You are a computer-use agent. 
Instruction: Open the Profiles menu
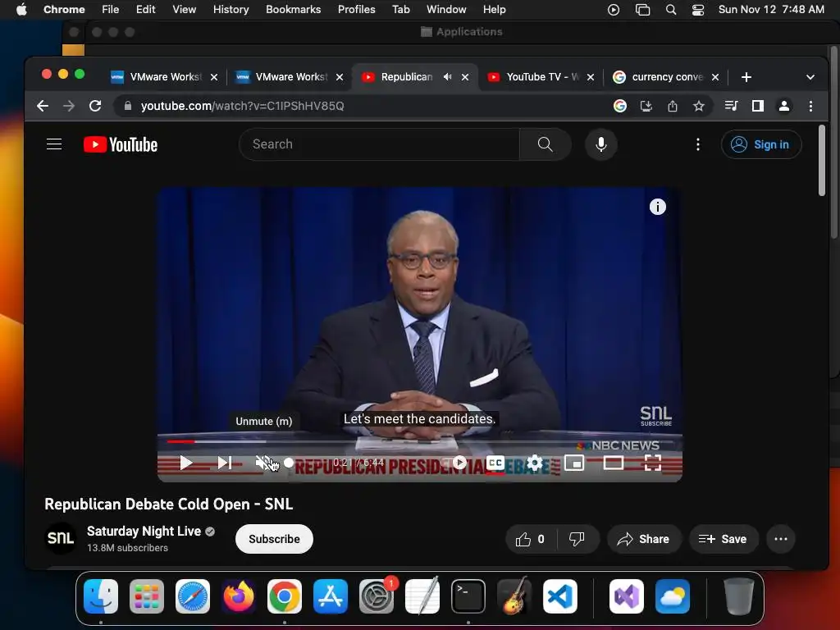[x=356, y=9]
